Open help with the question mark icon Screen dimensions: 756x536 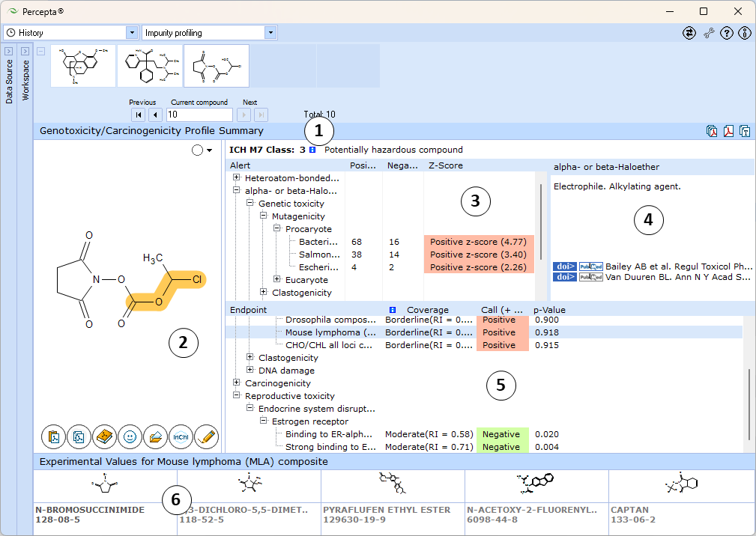(x=727, y=33)
